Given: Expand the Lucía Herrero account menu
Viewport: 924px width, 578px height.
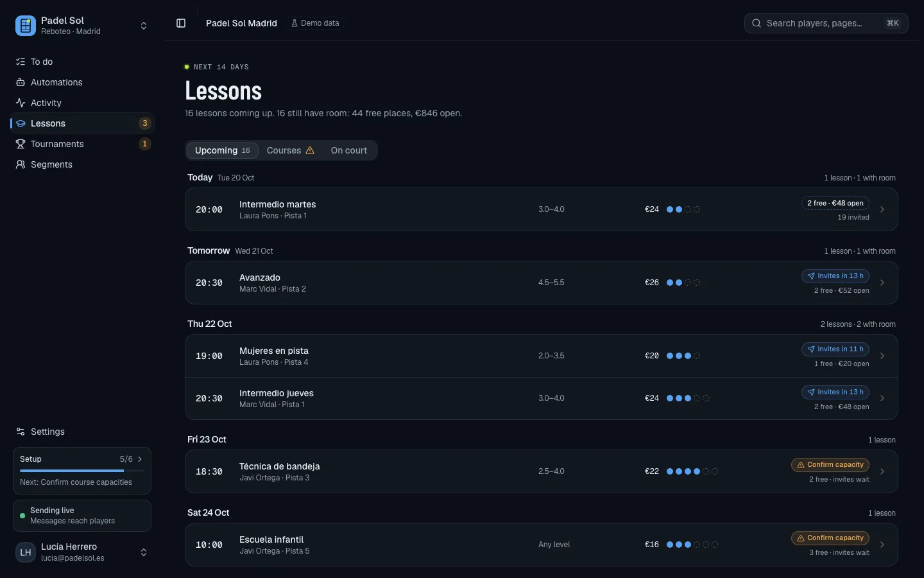Looking at the screenshot, I should click(144, 552).
